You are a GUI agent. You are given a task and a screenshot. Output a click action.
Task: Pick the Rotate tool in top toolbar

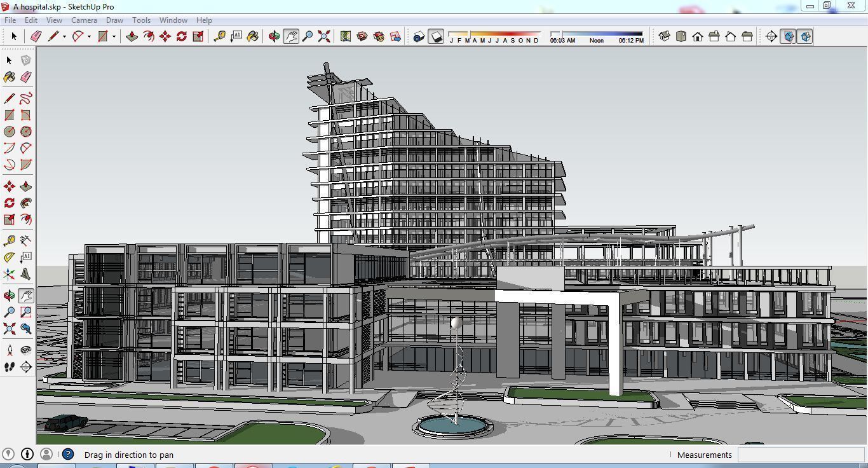182,37
